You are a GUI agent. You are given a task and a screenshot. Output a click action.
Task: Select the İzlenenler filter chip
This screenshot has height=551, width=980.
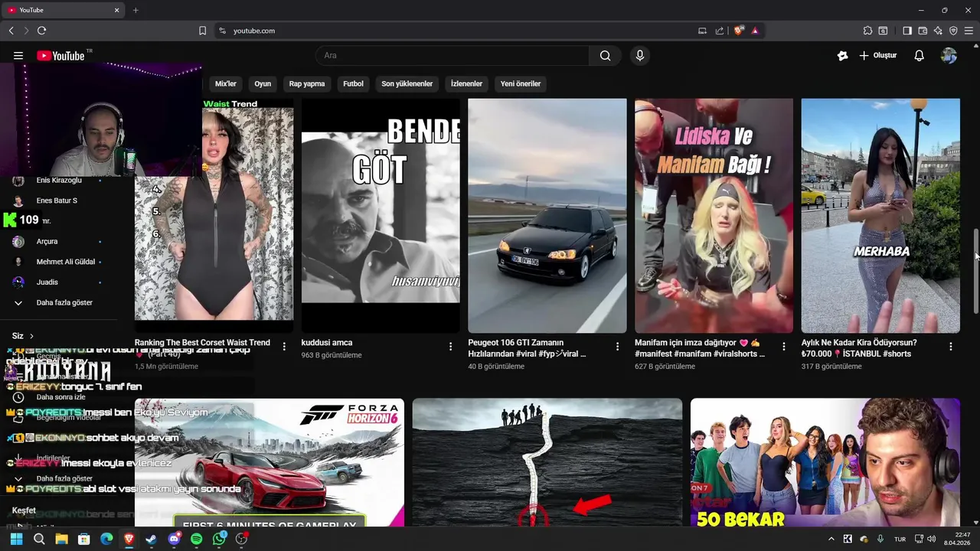[466, 83]
